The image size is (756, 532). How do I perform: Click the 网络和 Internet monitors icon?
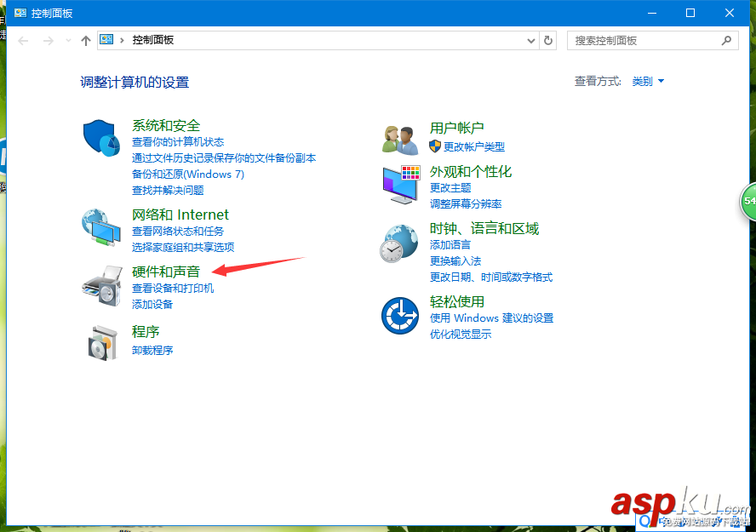coord(101,229)
